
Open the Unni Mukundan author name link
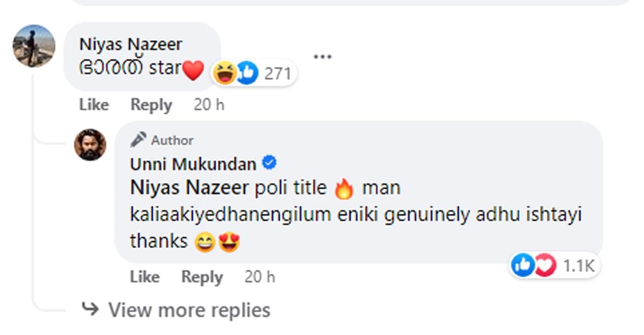[193, 164]
